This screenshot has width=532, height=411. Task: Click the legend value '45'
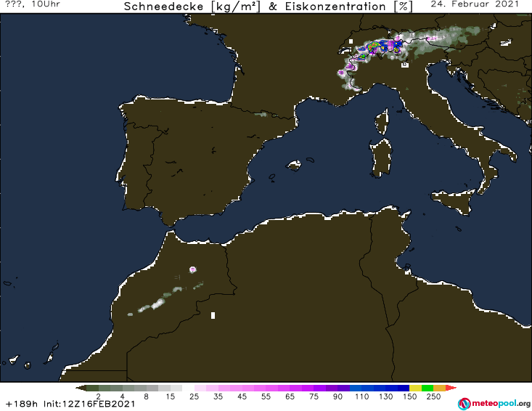click(242, 396)
